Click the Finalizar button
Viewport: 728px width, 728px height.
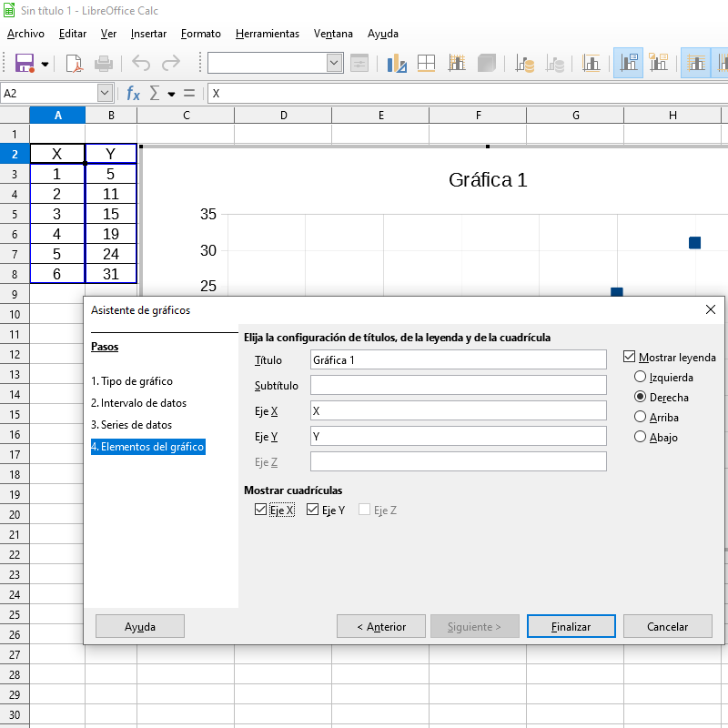(571, 626)
